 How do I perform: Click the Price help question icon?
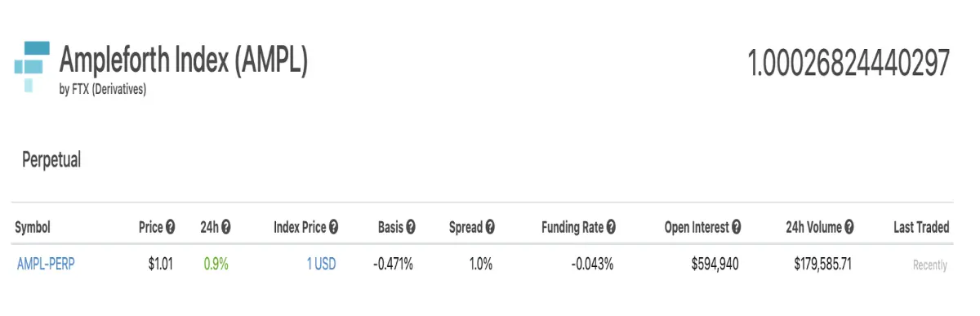pyautogui.click(x=171, y=228)
